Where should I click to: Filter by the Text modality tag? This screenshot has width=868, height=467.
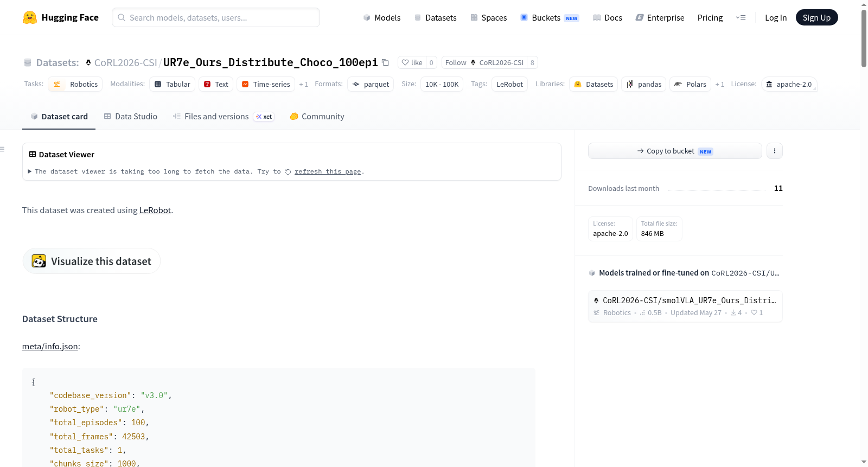point(216,84)
